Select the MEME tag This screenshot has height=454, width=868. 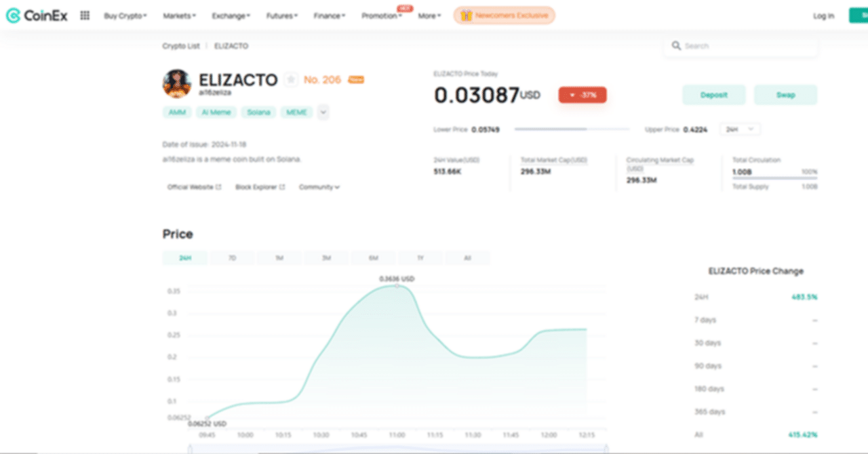(296, 112)
